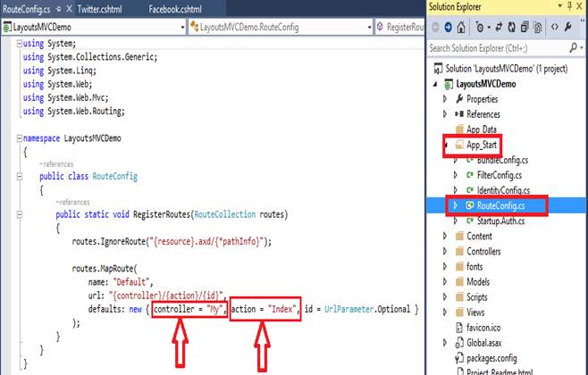Click the search magnifier icon in Solution Explorer

[x=573, y=47]
